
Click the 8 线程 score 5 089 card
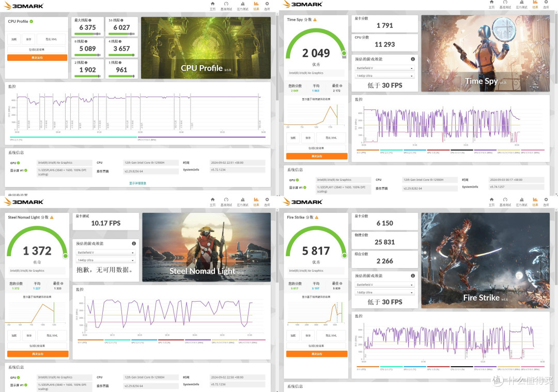pos(87,48)
